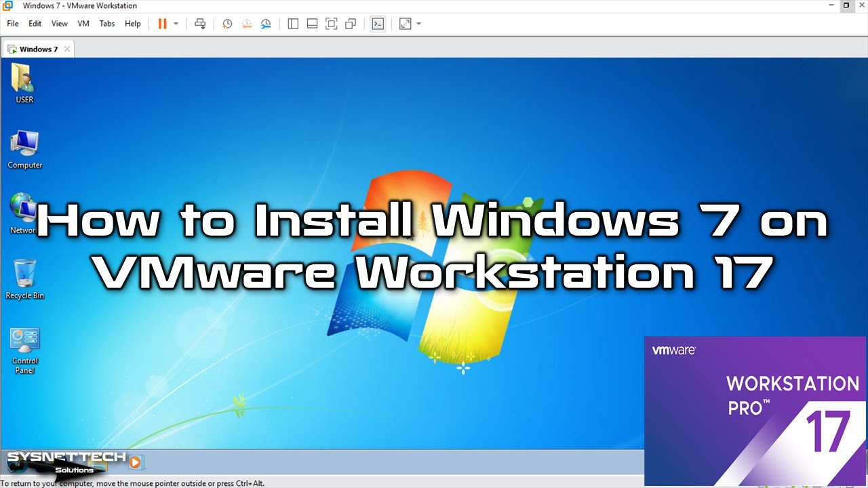Close the Windows 7 tab
Screen dimensions: 868x488
pos(66,49)
